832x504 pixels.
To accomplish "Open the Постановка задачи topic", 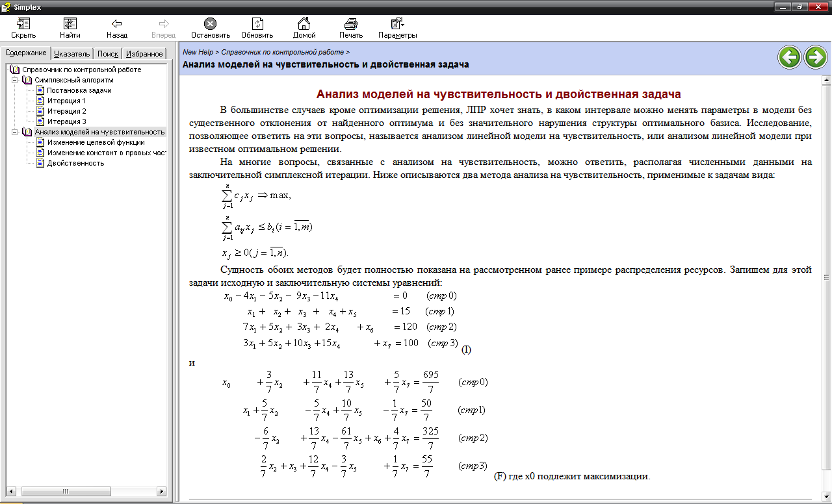I will [x=79, y=90].
